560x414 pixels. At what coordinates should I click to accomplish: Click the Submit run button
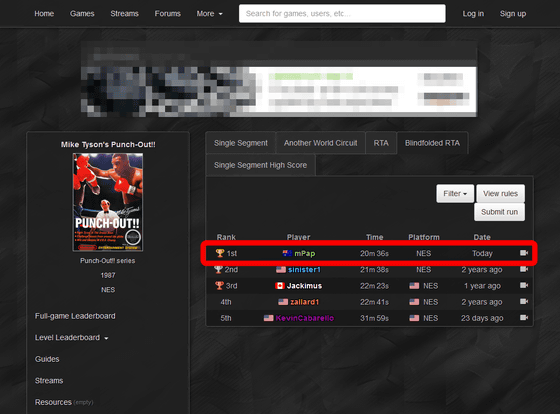click(x=499, y=212)
